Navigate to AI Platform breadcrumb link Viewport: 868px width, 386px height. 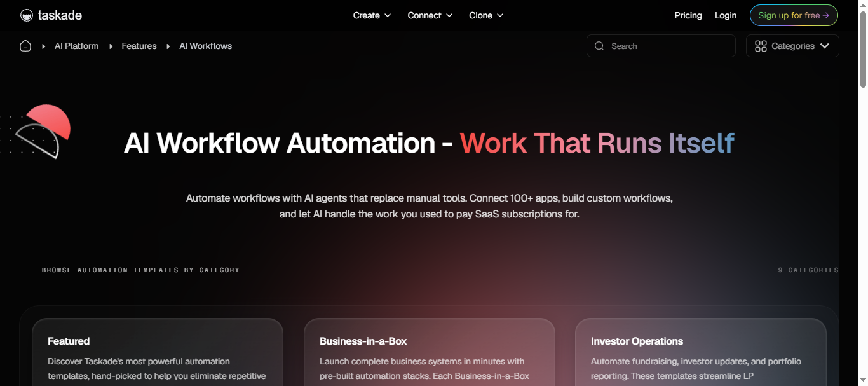[77, 46]
